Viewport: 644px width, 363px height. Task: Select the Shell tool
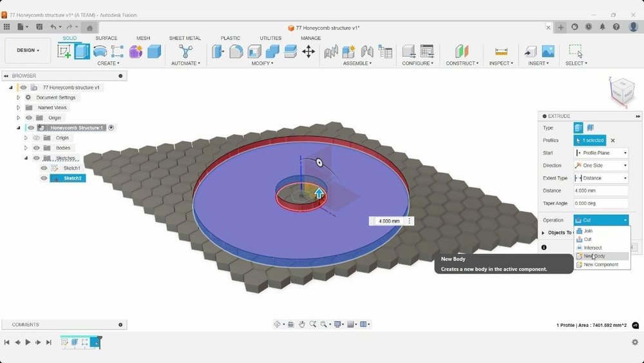coord(254,52)
